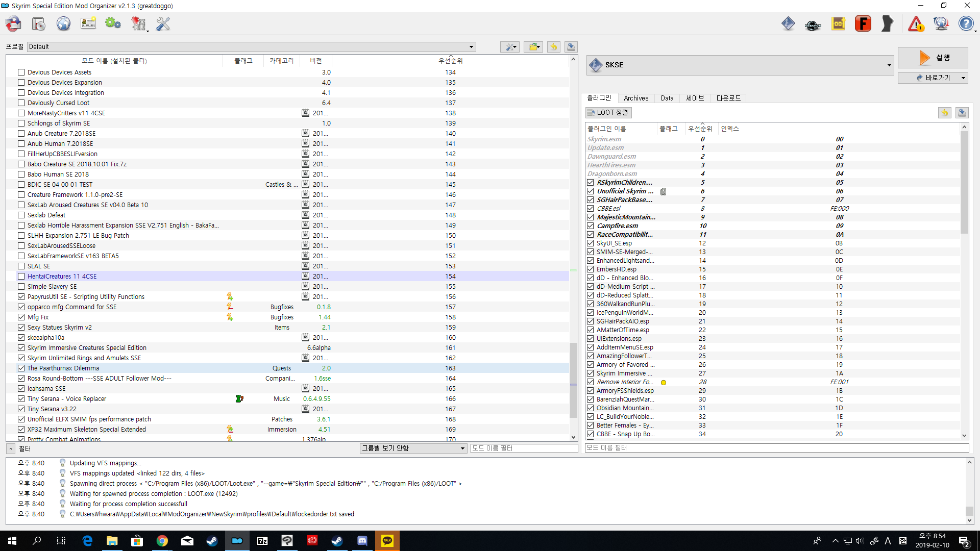Sort mod list by 카테고리 column header
Image resolution: width=980 pixels, height=551 pixels.
(281, 61)
